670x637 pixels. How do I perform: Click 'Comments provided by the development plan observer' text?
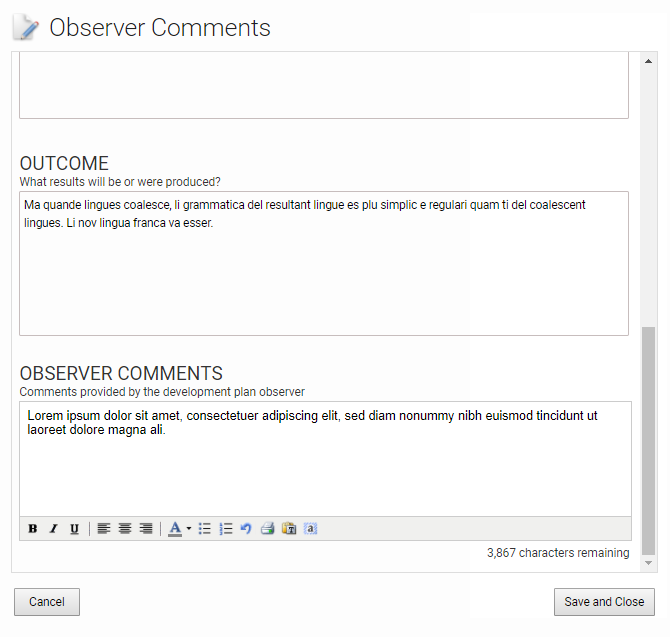(x=162, y=392)
